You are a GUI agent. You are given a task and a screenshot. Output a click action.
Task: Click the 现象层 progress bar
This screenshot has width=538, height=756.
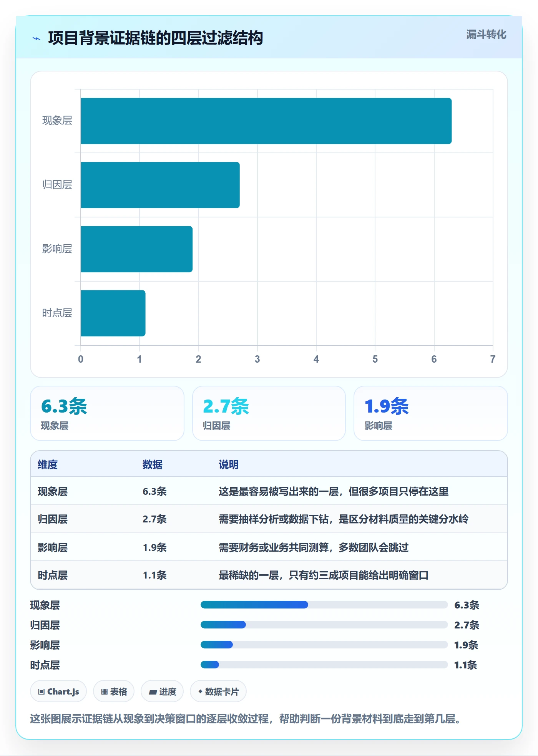pos(324,605)
